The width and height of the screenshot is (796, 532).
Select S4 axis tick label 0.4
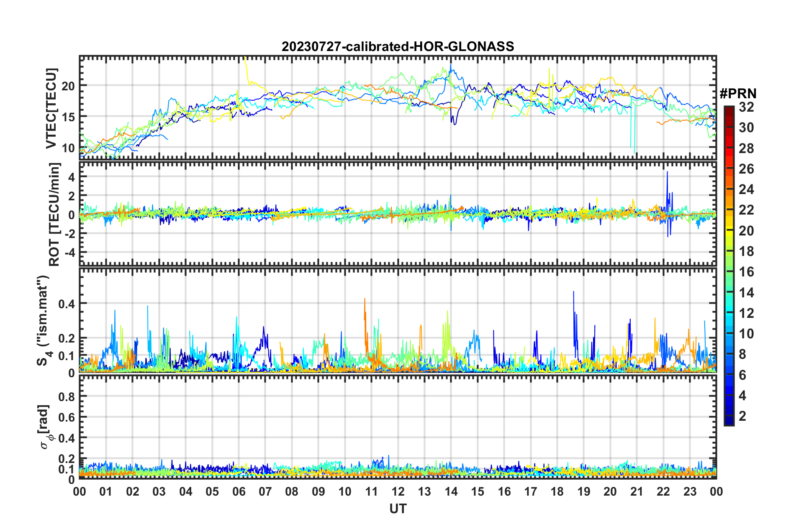point(67,304)
